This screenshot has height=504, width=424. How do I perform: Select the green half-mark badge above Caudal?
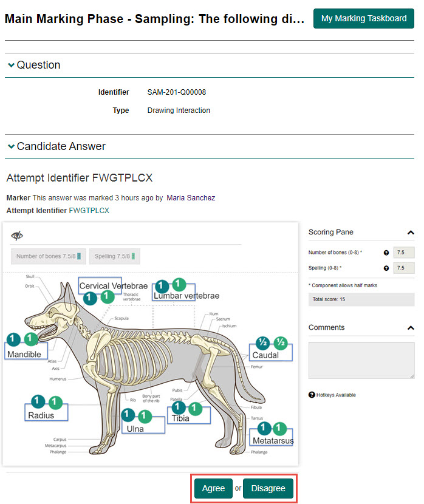[281, 342]
